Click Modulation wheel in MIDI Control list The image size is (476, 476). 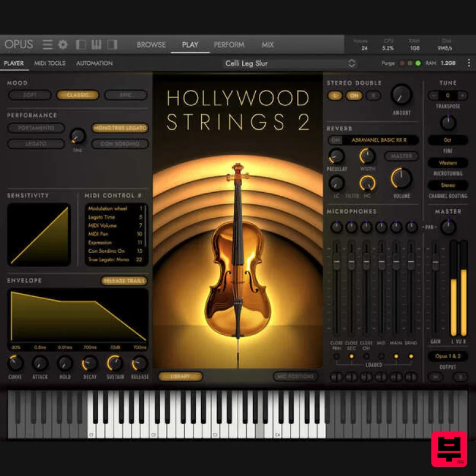pyautogui.click(x=108, y=209)
